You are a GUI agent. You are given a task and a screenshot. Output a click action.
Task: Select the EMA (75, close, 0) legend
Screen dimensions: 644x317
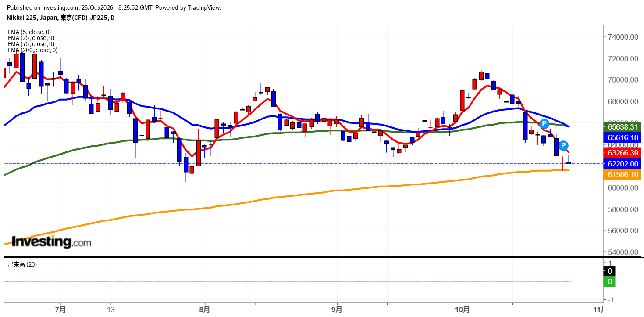(x=31, y=44)
